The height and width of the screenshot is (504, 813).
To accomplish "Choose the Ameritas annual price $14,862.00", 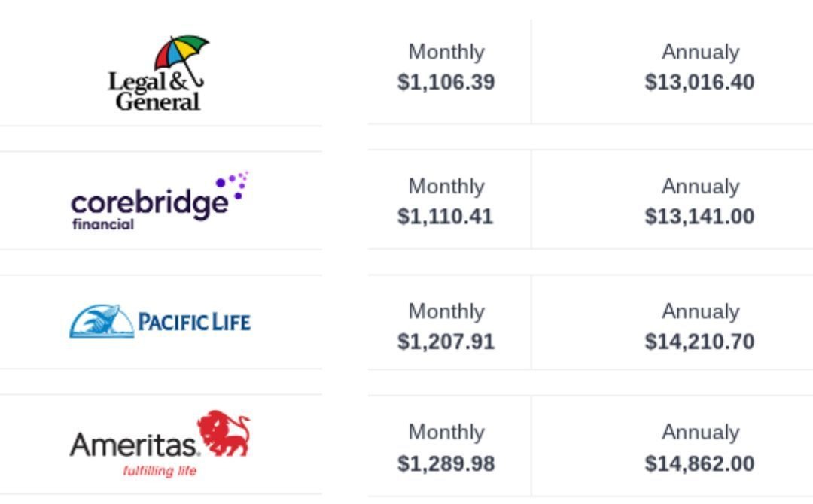I will click(x=699, y=463).
